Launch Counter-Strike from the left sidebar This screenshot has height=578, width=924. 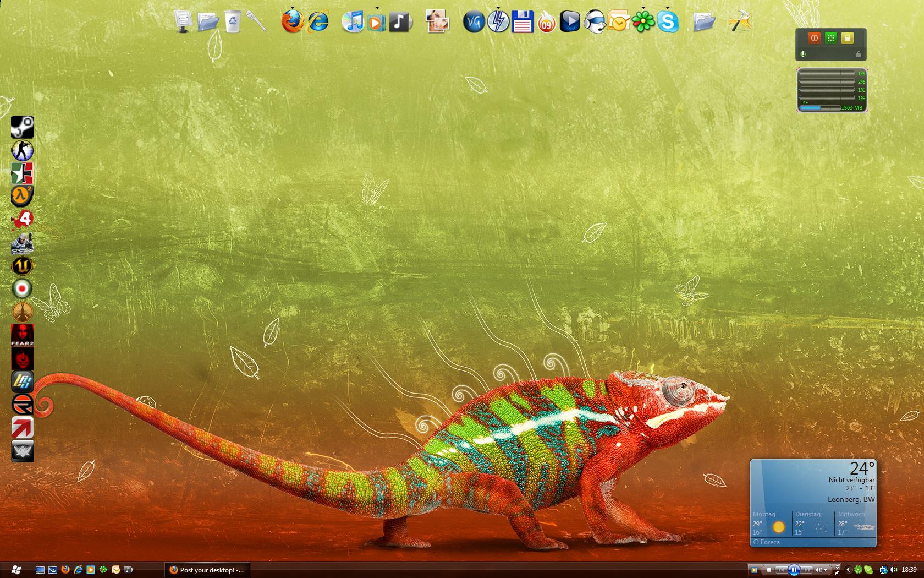point(23,150)
